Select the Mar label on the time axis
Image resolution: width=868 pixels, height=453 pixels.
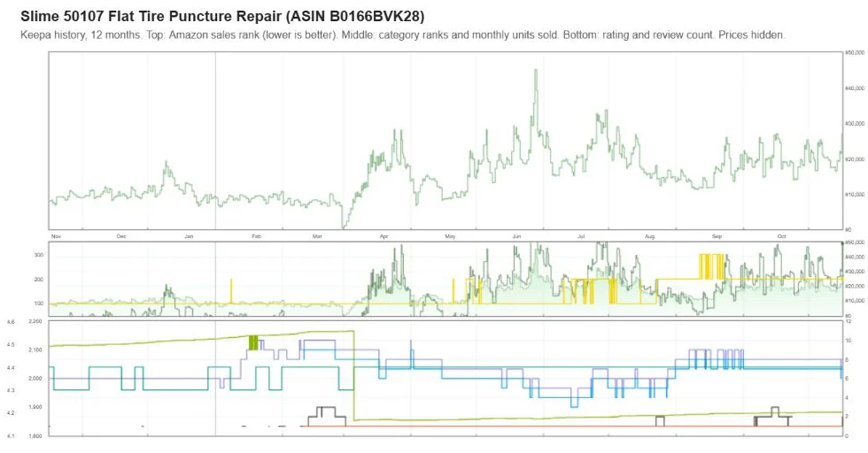317,236
